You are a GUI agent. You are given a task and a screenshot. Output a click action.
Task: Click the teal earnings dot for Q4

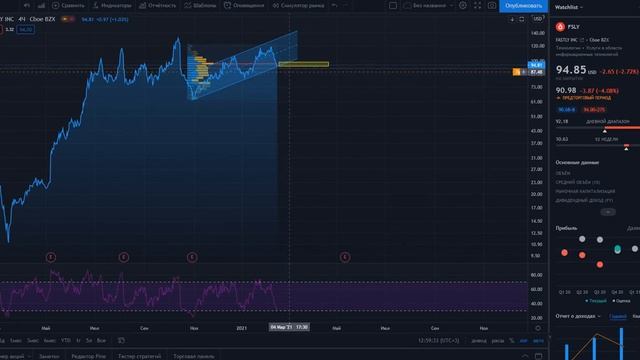(617, 249)
